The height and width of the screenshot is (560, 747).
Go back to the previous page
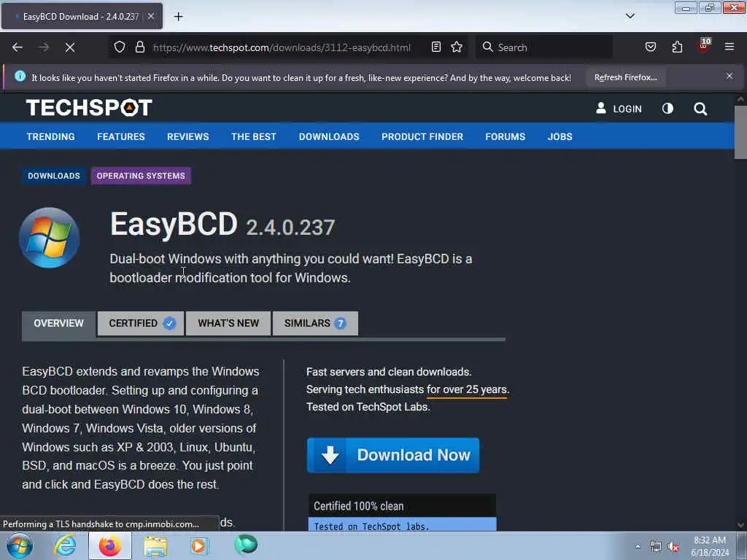point(18,47)
